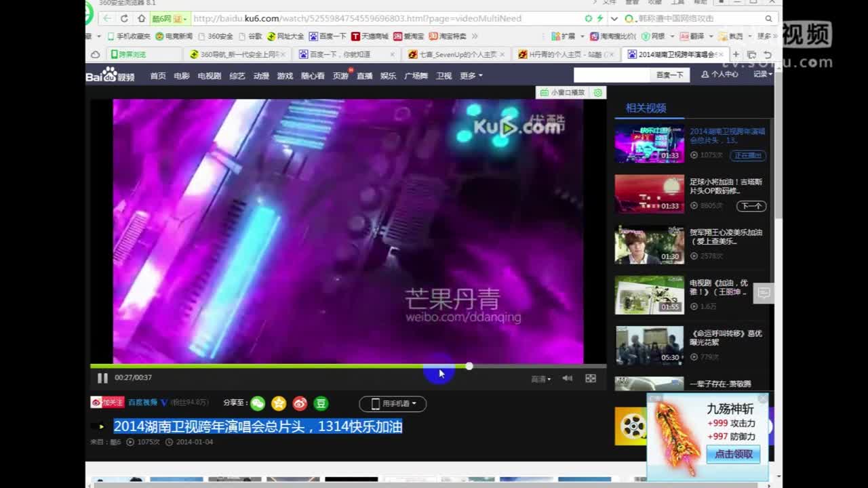Open the 足球小将加油 related video thumbnail
868x488 pixels.
648,193
